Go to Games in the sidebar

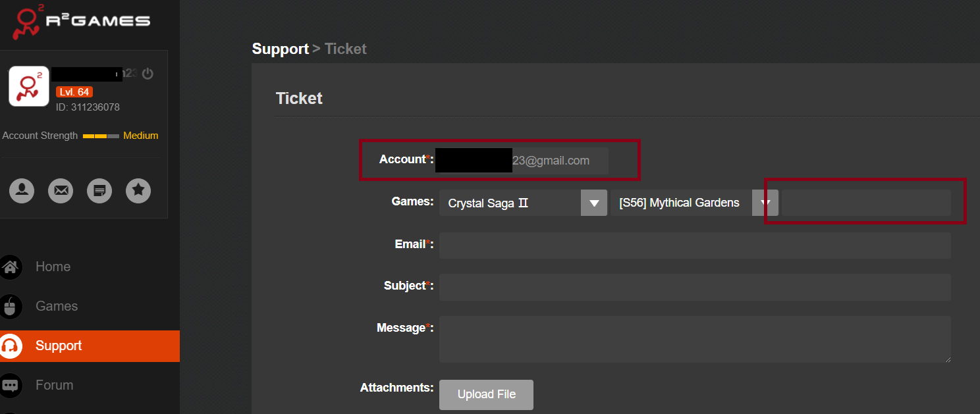point(56,306)
